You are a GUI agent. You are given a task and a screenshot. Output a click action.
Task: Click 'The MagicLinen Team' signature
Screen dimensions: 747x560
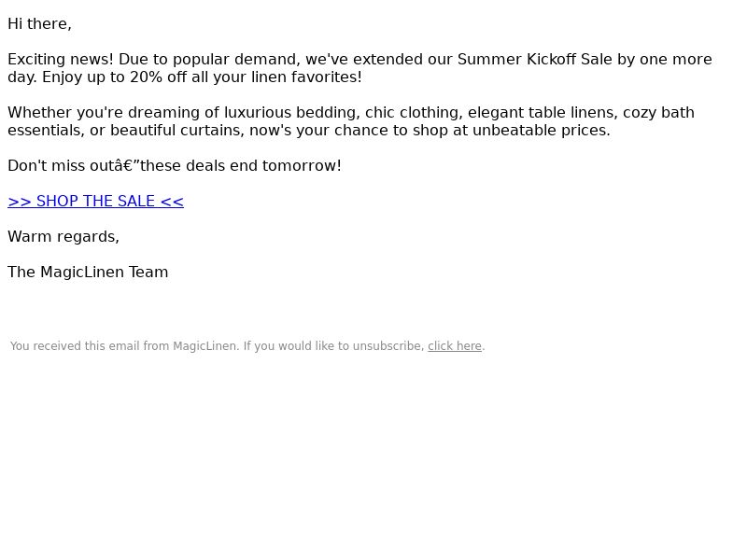(88, 273)
